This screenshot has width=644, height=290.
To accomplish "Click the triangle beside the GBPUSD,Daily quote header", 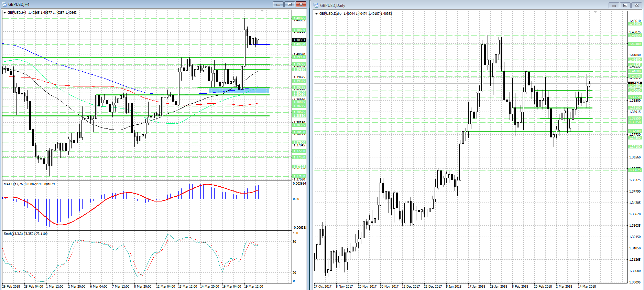I will coord(317,14).
